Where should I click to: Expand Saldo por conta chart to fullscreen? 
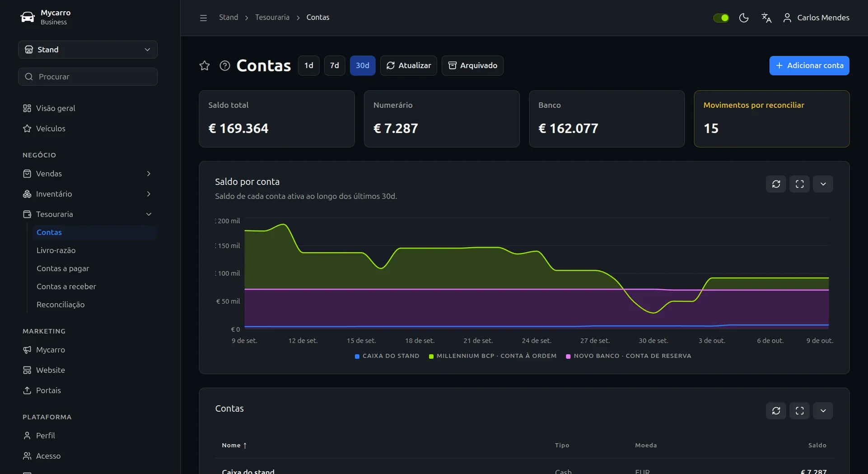pyautogui.click(x=799, y=184)
